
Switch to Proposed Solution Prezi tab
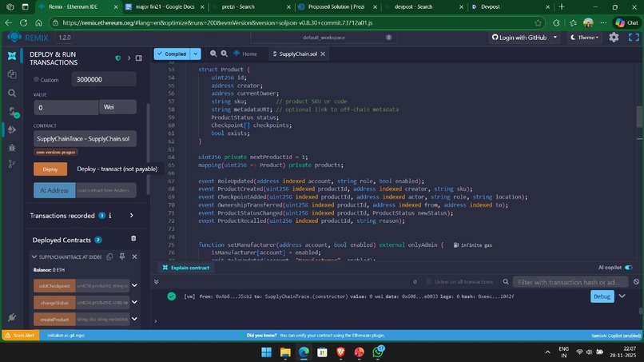(x=336, y=7)
